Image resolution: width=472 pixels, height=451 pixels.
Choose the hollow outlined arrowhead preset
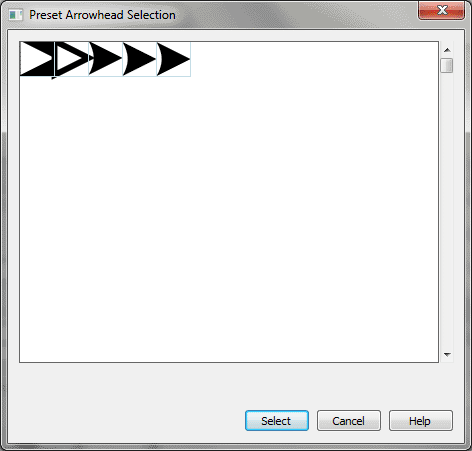tap(71, 59)
